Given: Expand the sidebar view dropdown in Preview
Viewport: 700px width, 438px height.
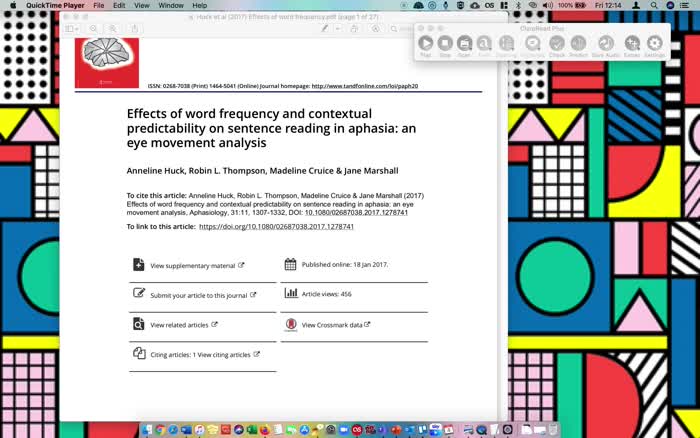Looking at the screenshot, I should [x=72, y=29].
